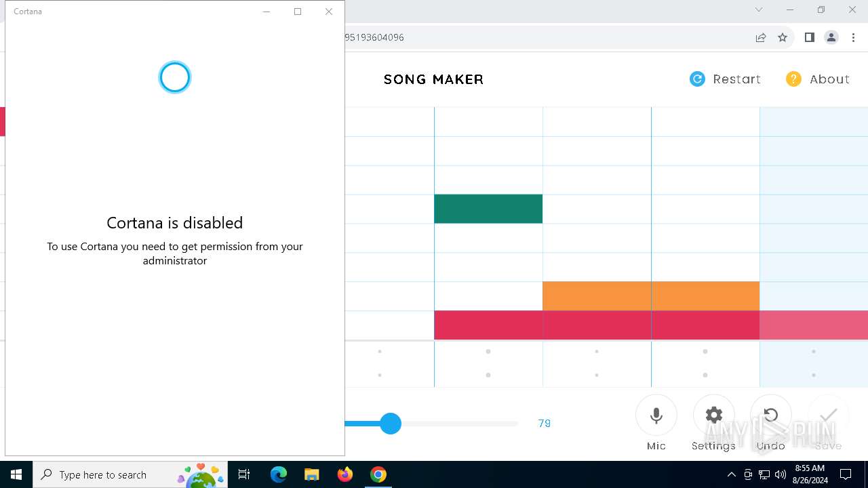Open the About help icon
Viewport: 868px width, 488px height.
(x=793, y=79)
